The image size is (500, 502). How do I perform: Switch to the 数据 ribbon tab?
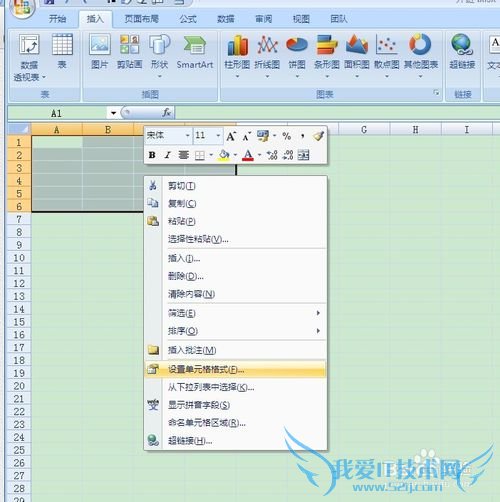pos(226,19)
